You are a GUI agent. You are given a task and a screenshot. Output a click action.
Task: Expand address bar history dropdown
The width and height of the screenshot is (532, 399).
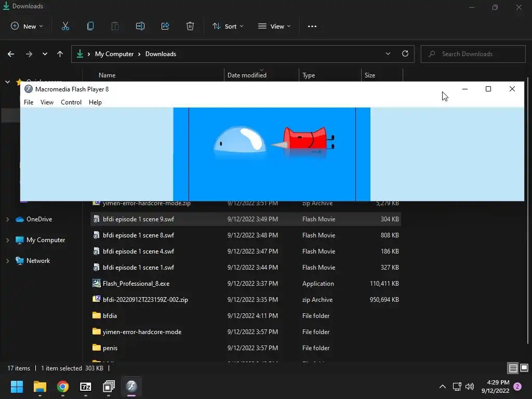[388, 54]
